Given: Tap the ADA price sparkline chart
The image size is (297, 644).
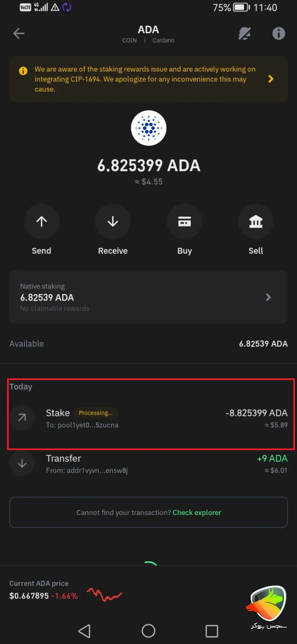Looking at the screenshot, I should tap(104, 594).
